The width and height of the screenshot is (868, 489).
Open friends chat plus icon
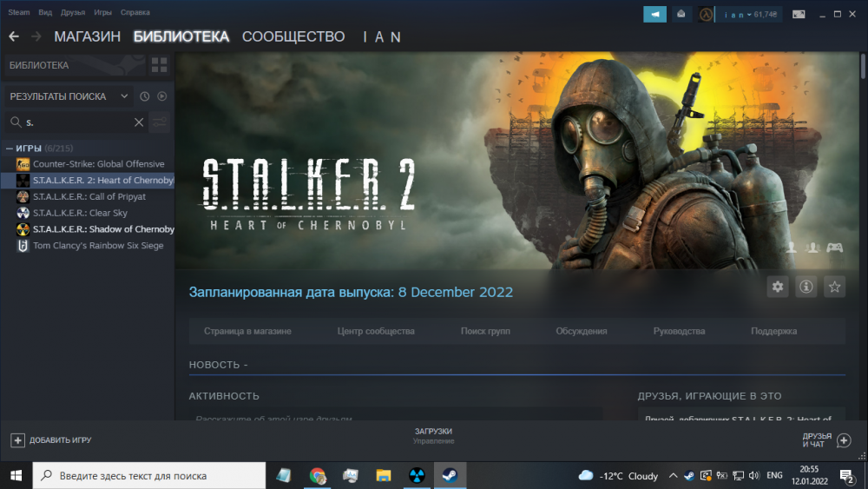tap(844, 440)
